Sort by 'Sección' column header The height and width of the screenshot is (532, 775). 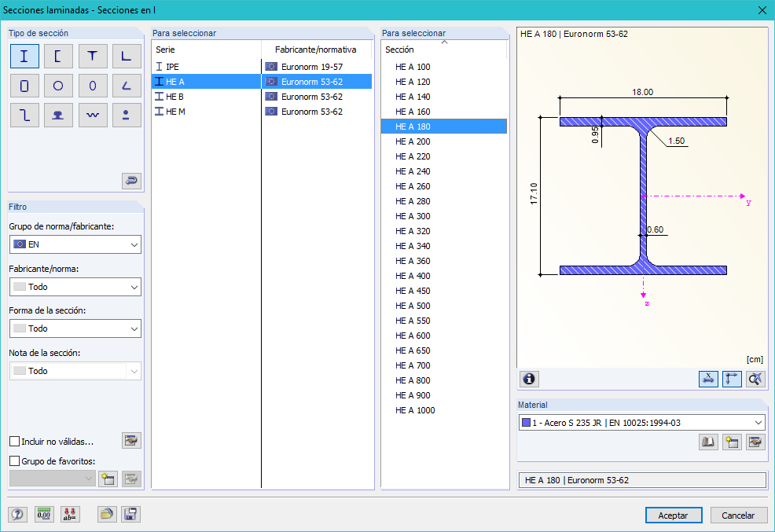tap(444, 50)
